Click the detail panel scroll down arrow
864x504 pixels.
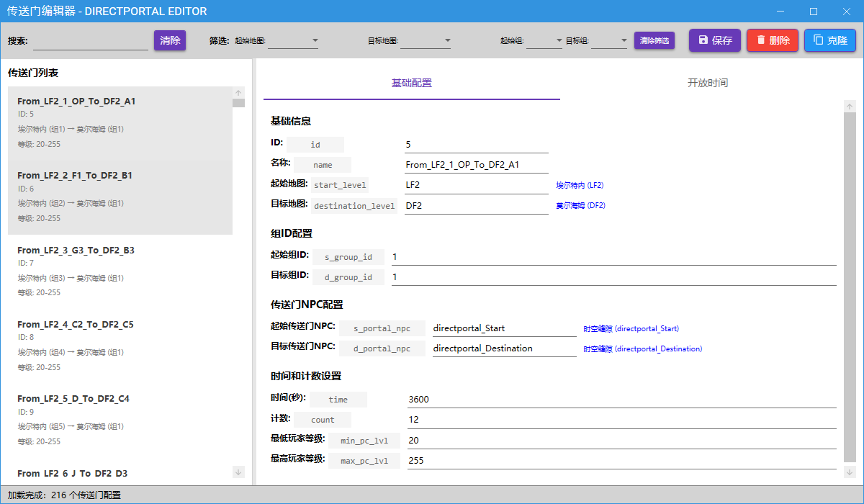[x=850, y=472]
